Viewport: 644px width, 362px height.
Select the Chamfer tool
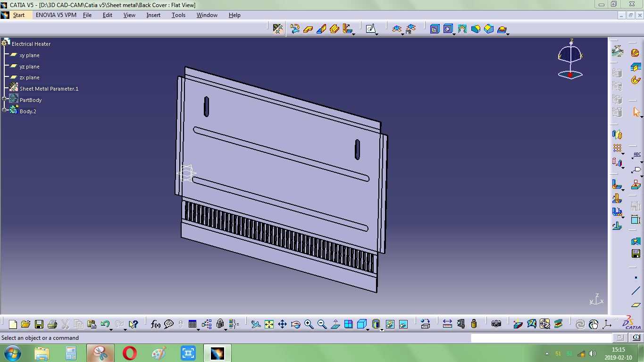489,29
